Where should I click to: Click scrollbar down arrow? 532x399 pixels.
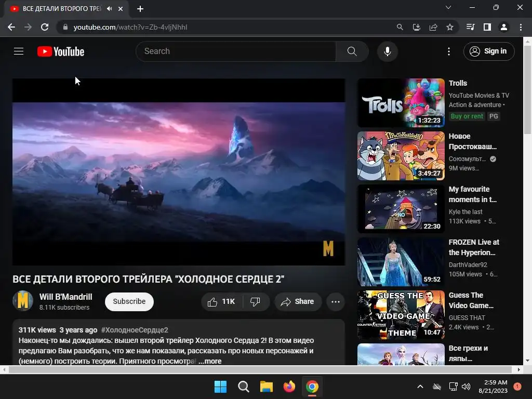point(527,361)
